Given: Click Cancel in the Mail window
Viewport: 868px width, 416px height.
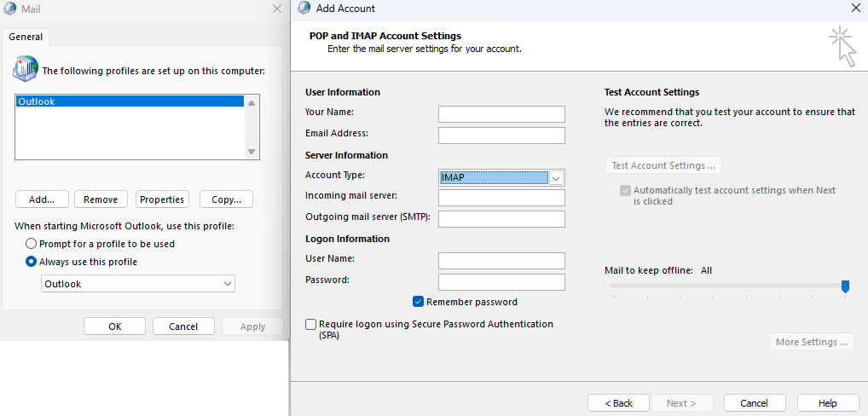Looking at the screenshot, I should pos(183,326).
